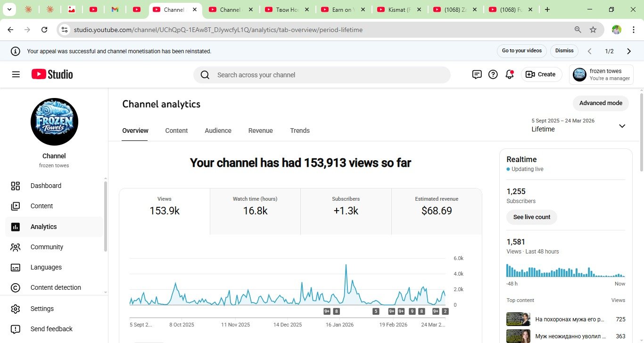Viewport: 644px width, 343px height.
Task: Bookmark this page with the star icon
Action: pyautogui.click(x=593, y=30)
